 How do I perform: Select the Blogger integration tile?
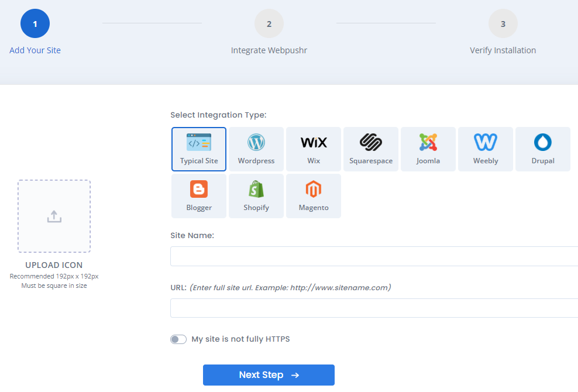tap(199, 196)
